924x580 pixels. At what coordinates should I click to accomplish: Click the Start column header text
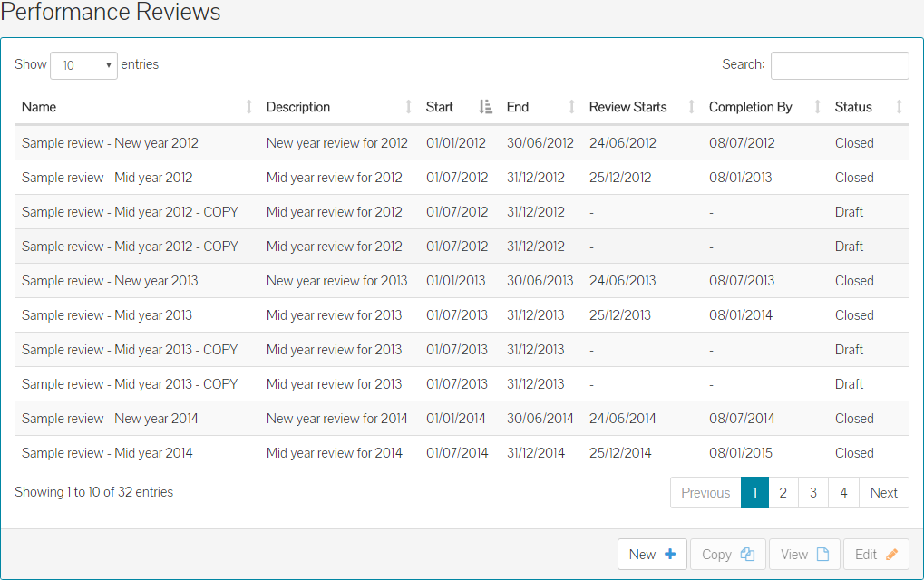[x=440, y=107]
